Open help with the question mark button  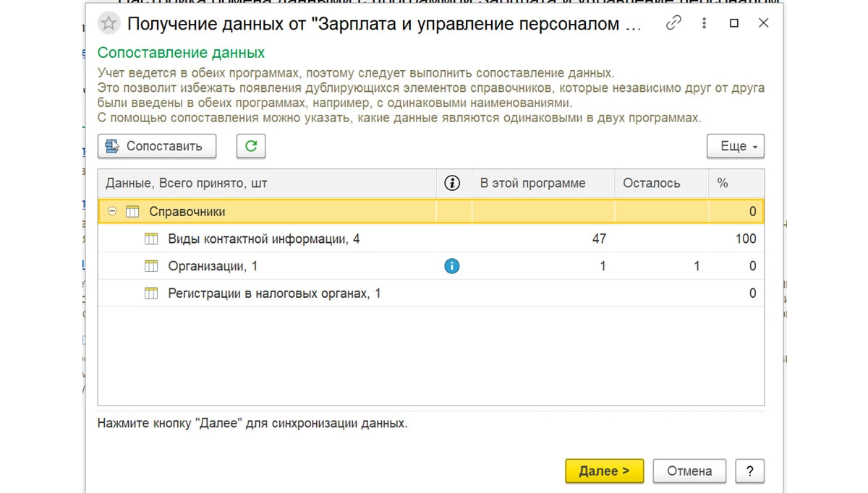coord(749,471)
